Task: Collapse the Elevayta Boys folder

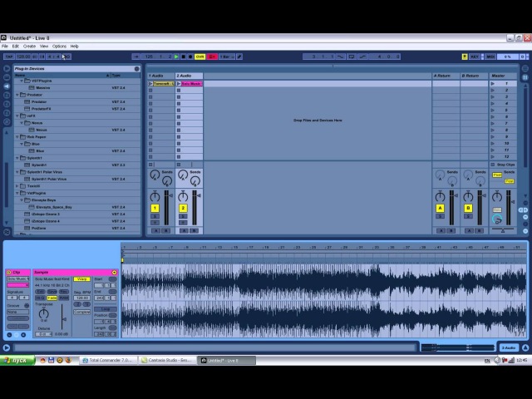Action: (x=22, y=200)
